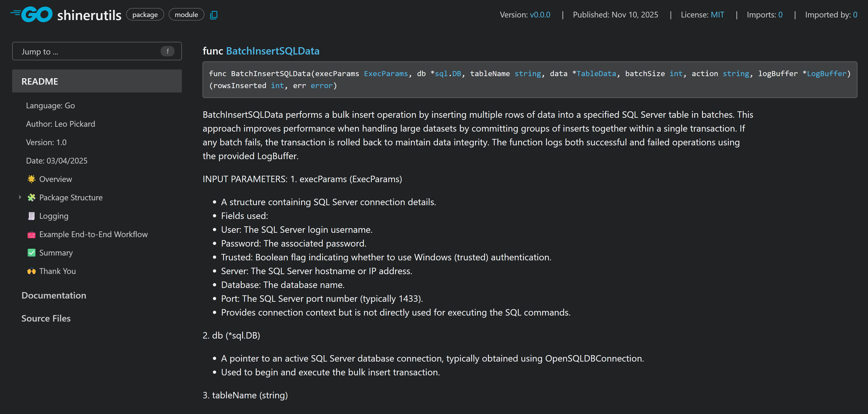868x414 pixels.
Task: Click the module badge button
Action: [186, 15]
